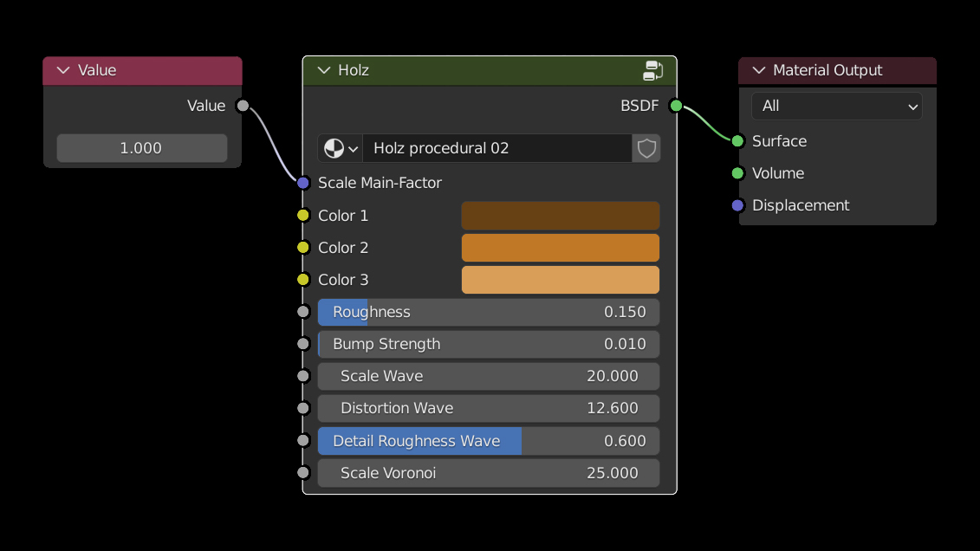This screenshot has width=980, height=551.
Task: Click the Detail Roughness Wave slider
Action: tap(488, 441)
